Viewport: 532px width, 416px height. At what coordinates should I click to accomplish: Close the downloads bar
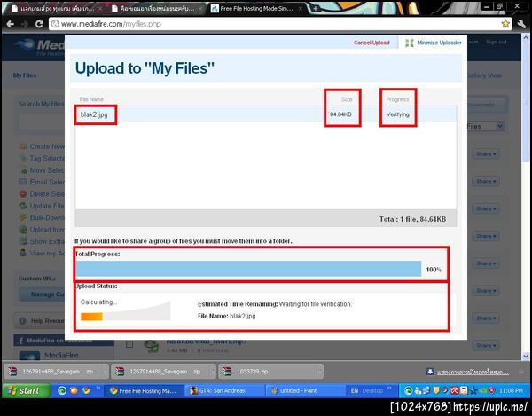tap(521, 372)
